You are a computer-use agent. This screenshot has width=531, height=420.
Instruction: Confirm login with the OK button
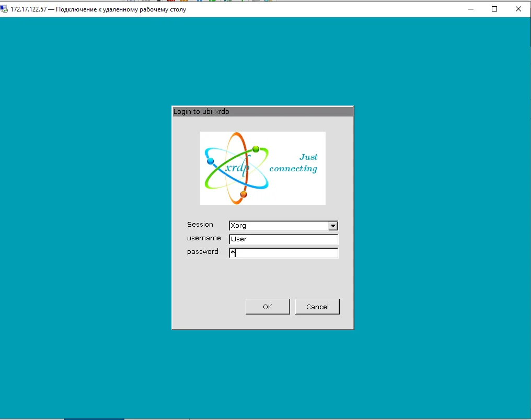[268, 307]
